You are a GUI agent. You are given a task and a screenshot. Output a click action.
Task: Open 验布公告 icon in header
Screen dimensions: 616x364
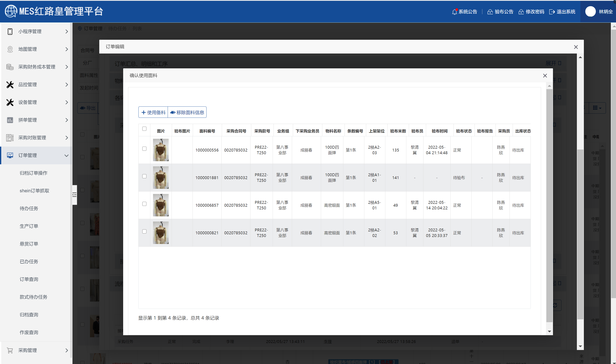click(x=490, y=12)
